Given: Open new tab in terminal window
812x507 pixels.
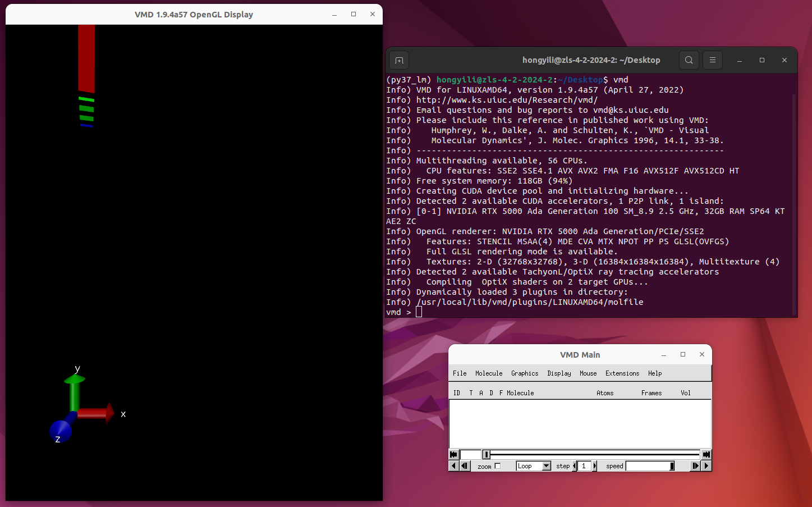Looking at the screenshot, I should 399,60.
